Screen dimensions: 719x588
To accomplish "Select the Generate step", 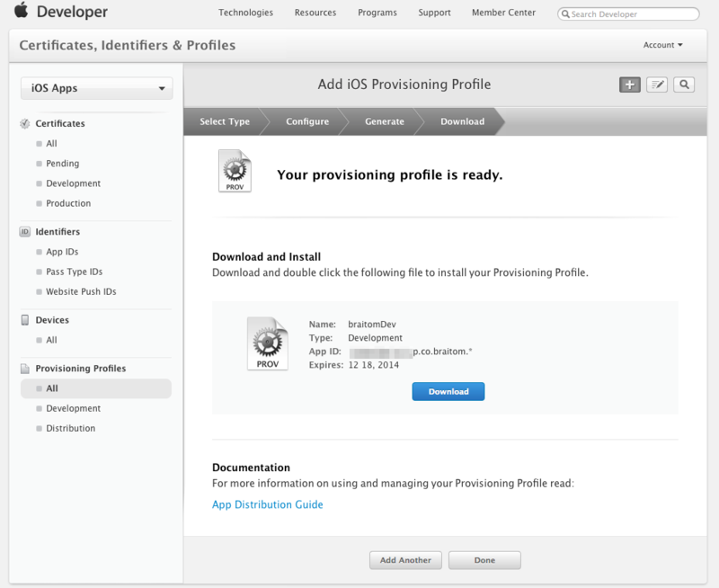I will [x=385, y=121].
